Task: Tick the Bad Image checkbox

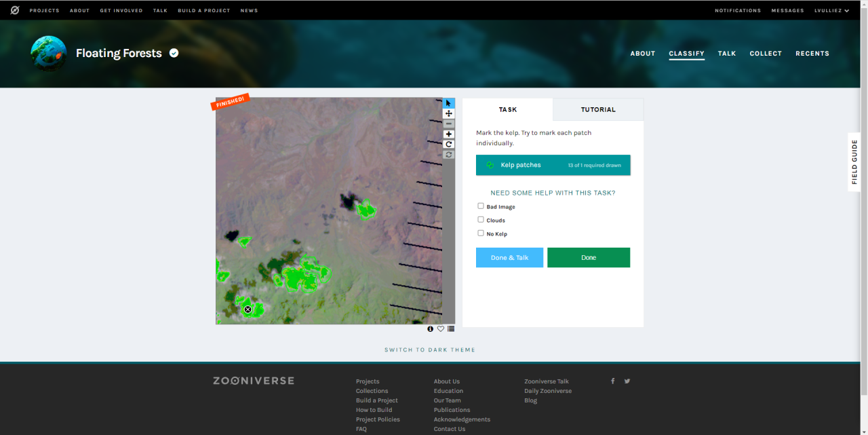Action: (481, 206)
